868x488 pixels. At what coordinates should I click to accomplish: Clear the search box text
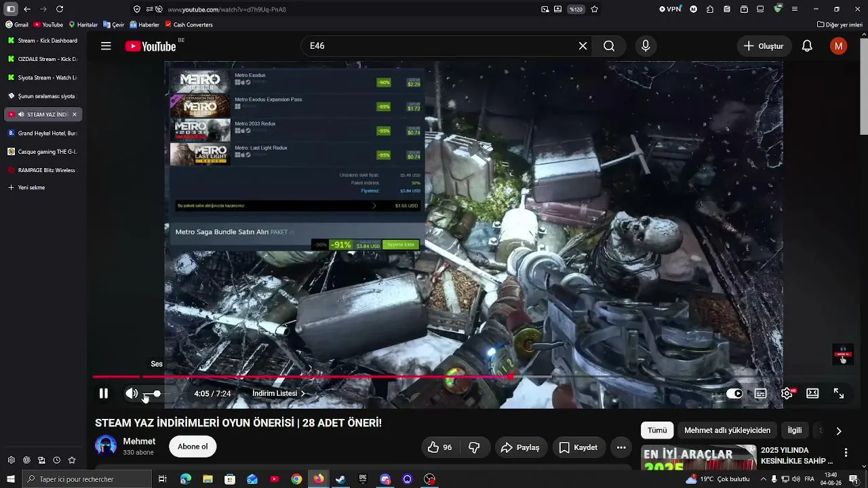(x=583, y=46)
